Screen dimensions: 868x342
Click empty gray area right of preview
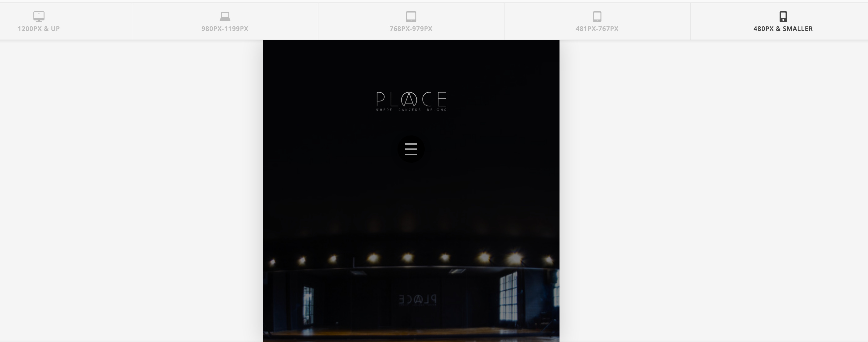(711, 189)
